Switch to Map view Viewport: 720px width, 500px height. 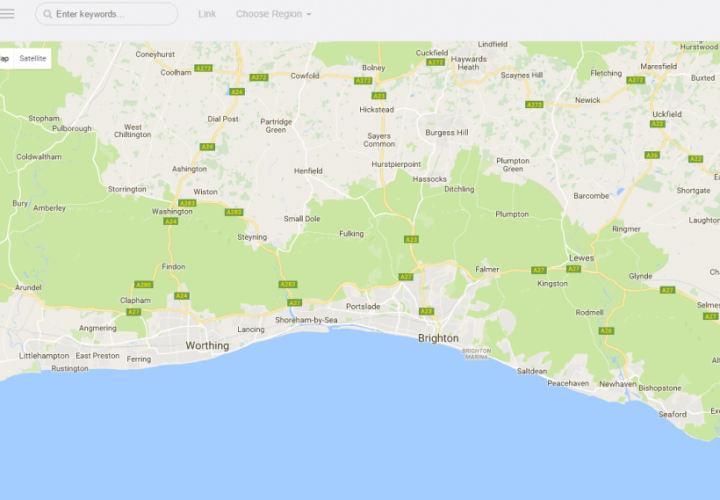click(x=6, y=58)
